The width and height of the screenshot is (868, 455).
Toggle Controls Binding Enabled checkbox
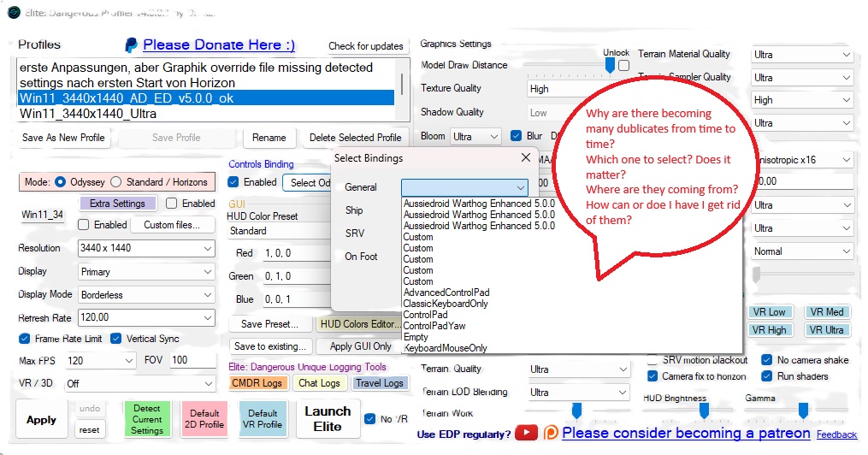pyautogui.click(x=233, y=182)
